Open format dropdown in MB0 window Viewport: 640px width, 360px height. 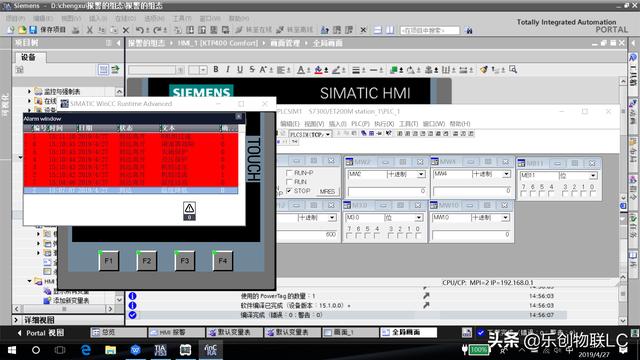click(x=419, y=218)
